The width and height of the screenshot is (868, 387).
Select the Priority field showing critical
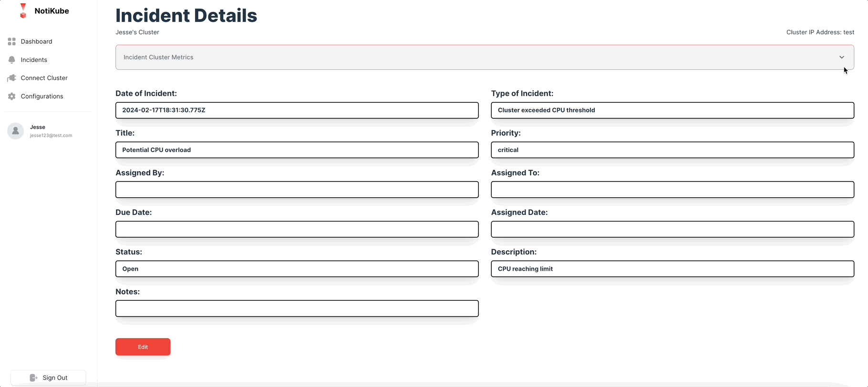tap(672, 150)
